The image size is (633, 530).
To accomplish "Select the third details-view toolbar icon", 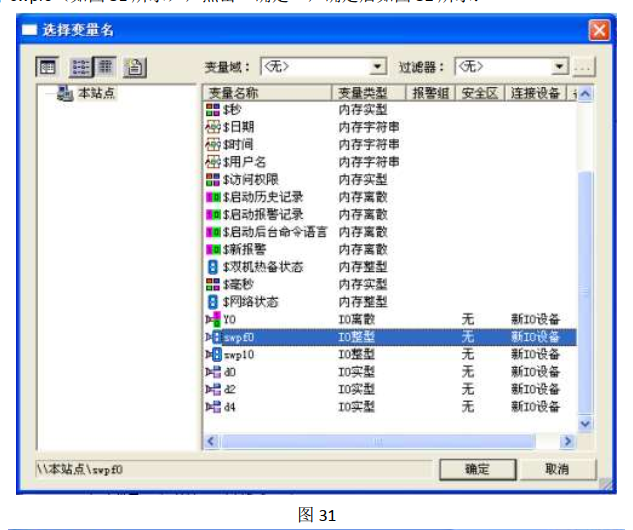I will point(104,68).
